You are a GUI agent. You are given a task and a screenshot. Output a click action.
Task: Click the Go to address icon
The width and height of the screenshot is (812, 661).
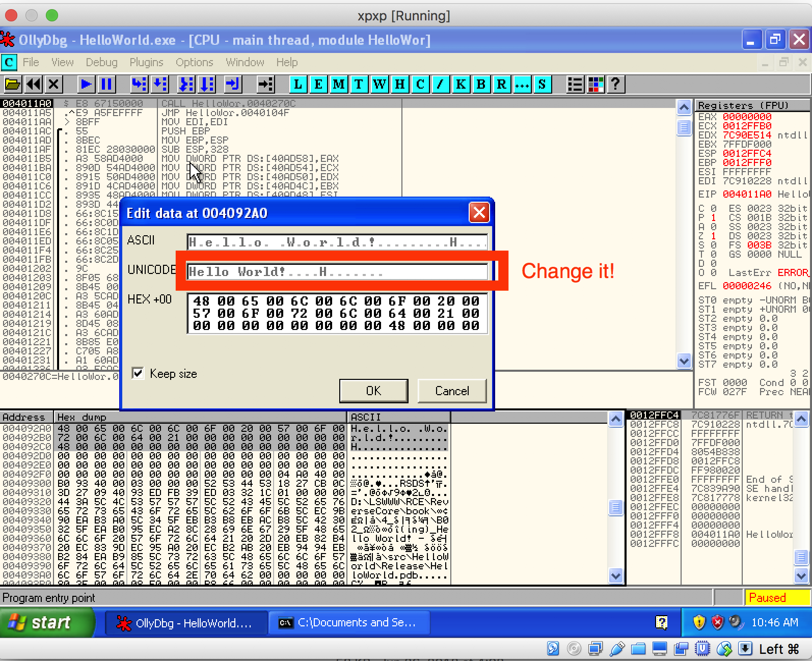click(x=265, y=84)
